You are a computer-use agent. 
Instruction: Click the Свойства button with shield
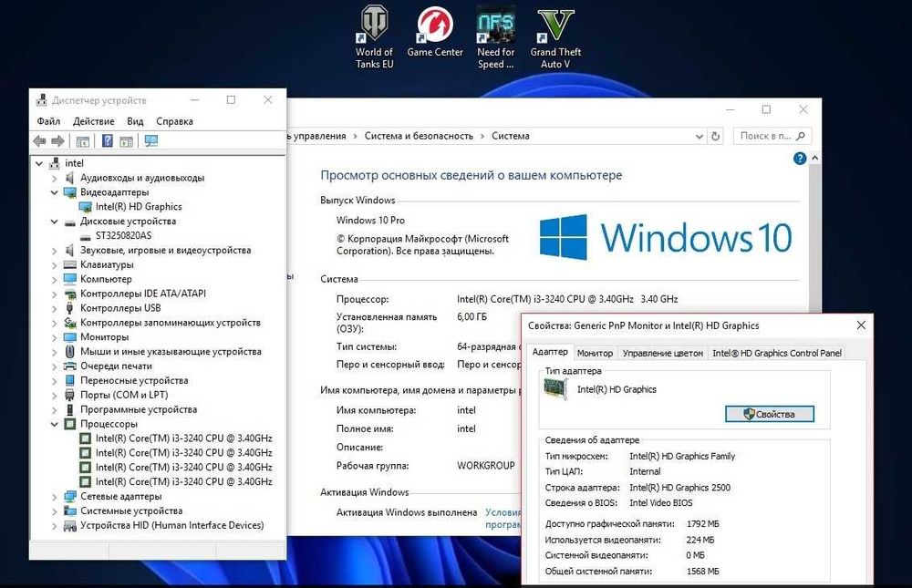click(770, 414)
